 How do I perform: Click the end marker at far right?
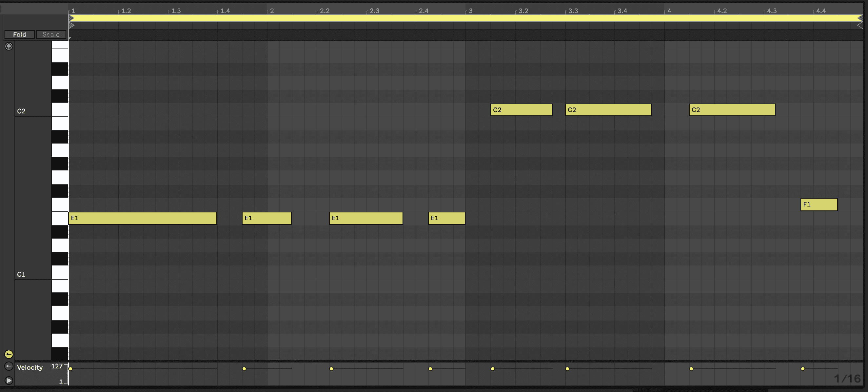859,26
